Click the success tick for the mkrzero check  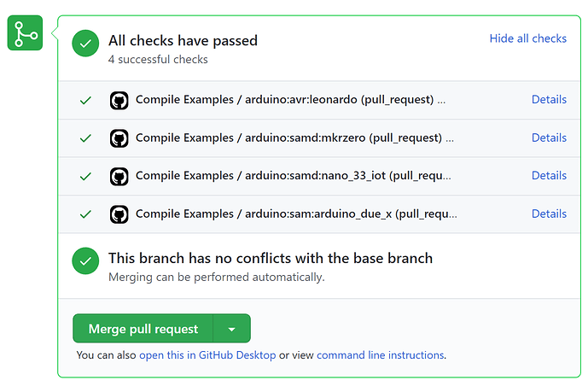(85, 138)
